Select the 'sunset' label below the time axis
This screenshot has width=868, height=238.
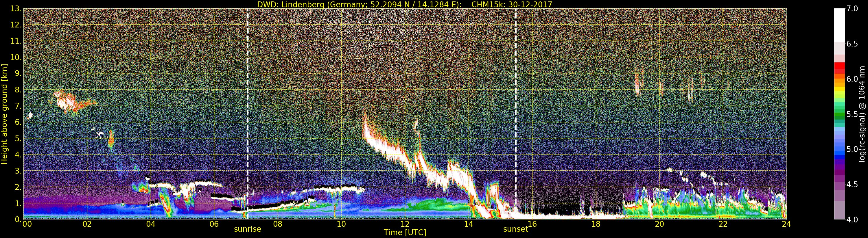515,229
